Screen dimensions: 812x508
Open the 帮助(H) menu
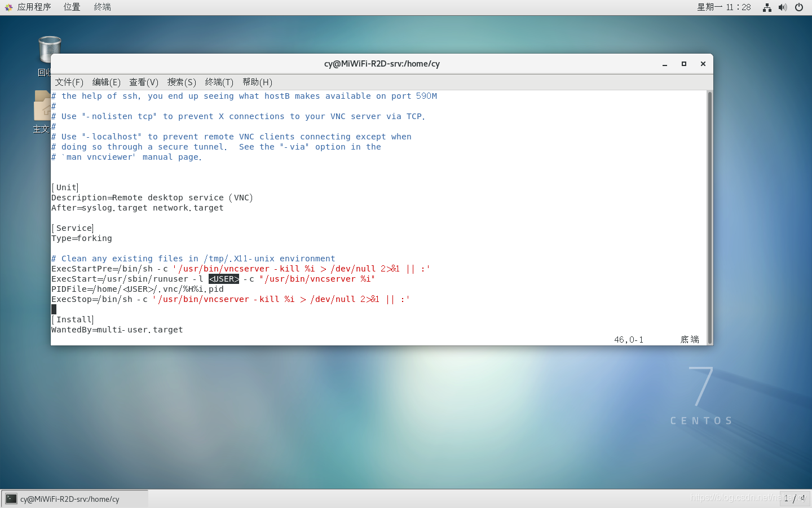pos(257,82)
